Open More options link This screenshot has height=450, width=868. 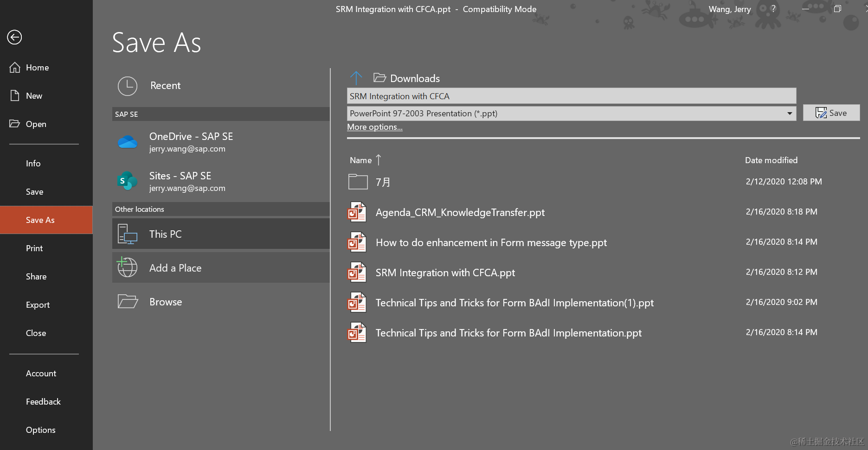pos(375,127)
